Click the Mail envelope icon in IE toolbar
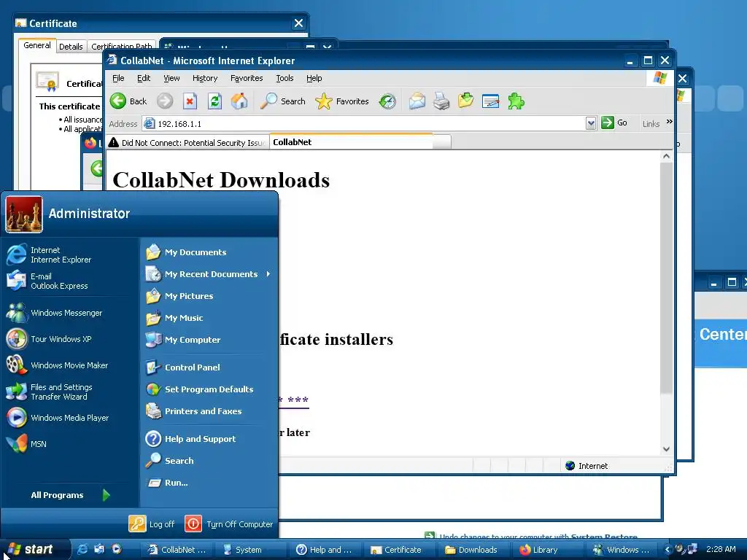The width and height of the screenshot is (747, 560). pos(417,101)
